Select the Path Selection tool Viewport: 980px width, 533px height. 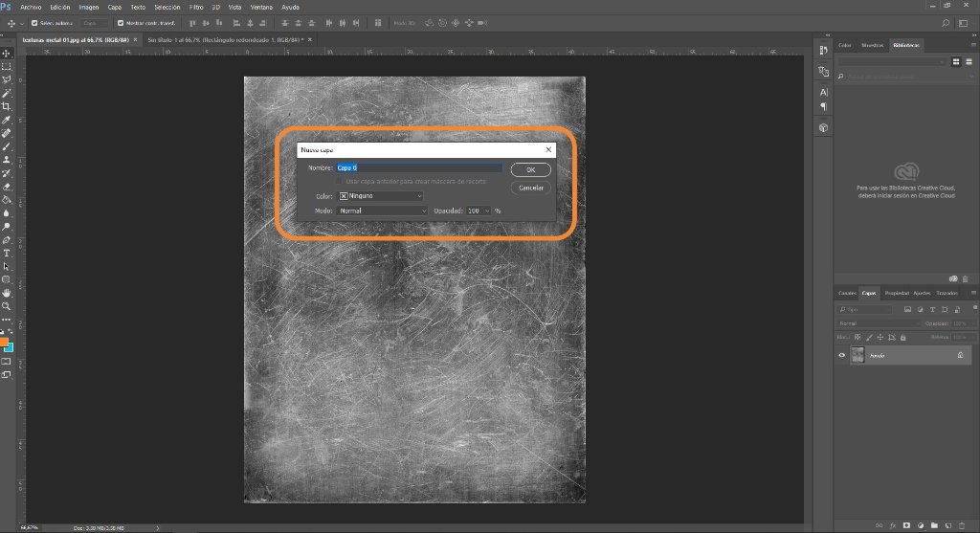pyautogui.click(x=7, y=267)
